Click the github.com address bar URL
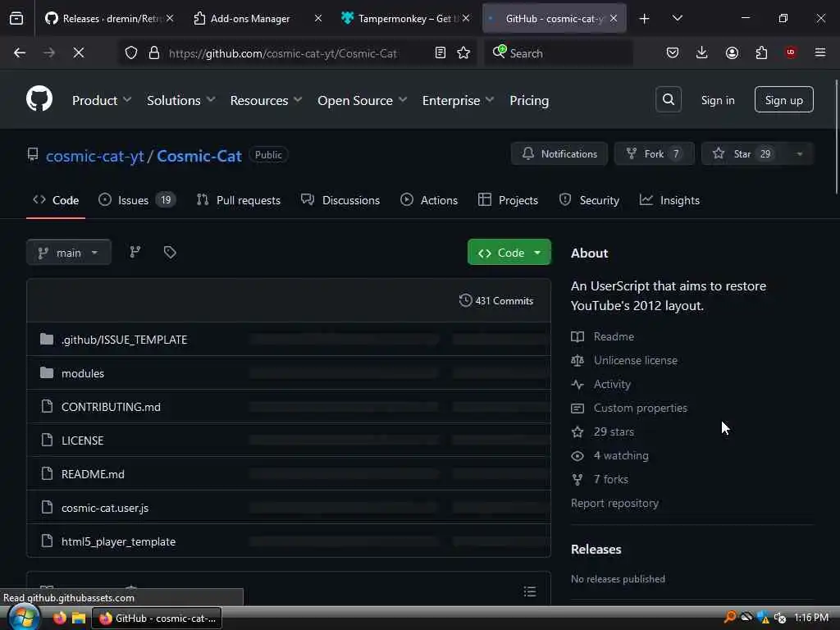 click(283, 53)
